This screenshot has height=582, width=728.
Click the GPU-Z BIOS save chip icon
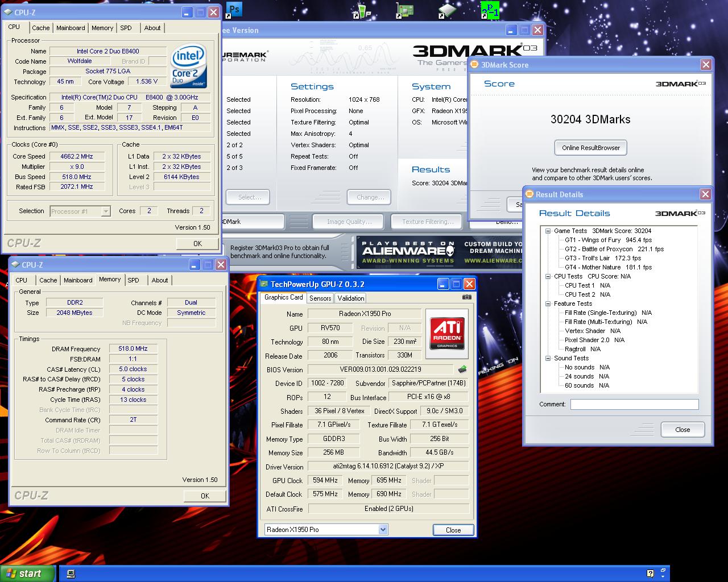[462, 369]
